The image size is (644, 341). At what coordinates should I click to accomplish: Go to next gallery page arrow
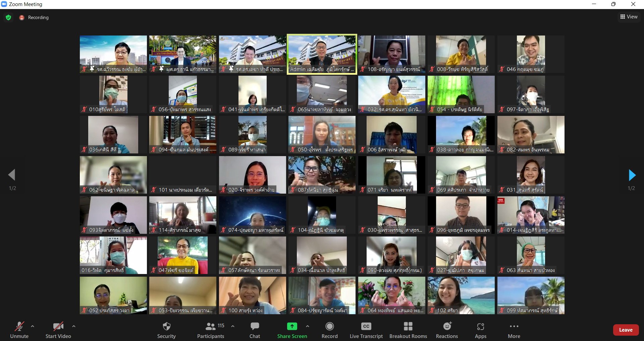[x=632, y=175]
